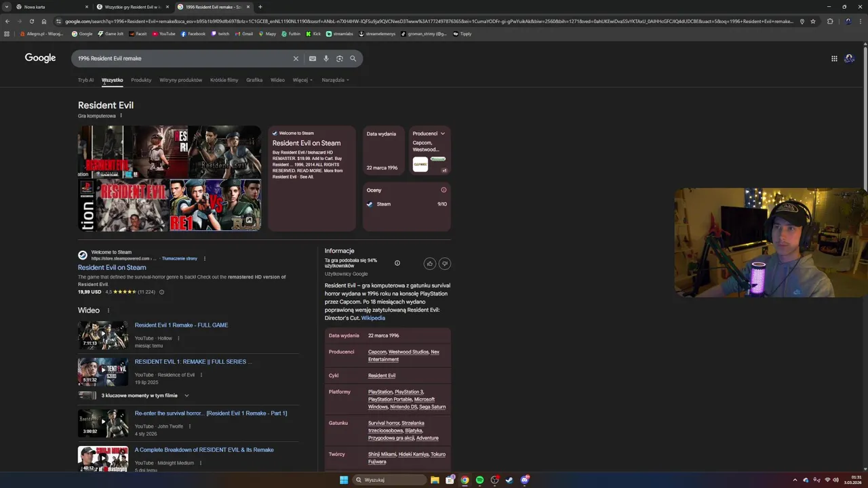Submit search with the magnifier icon

coord(353,58)
